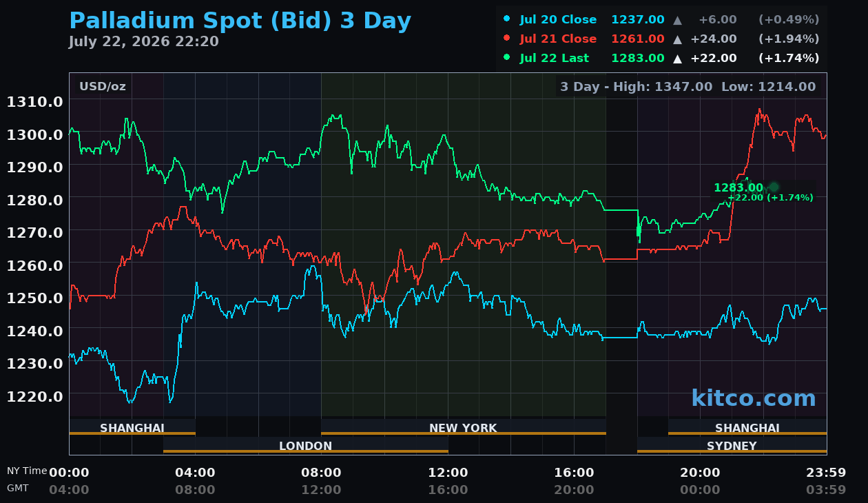The height and width of the screenshot is (503, 868).
Task: Click the 1261.00 close value
Action: point(638,39)
